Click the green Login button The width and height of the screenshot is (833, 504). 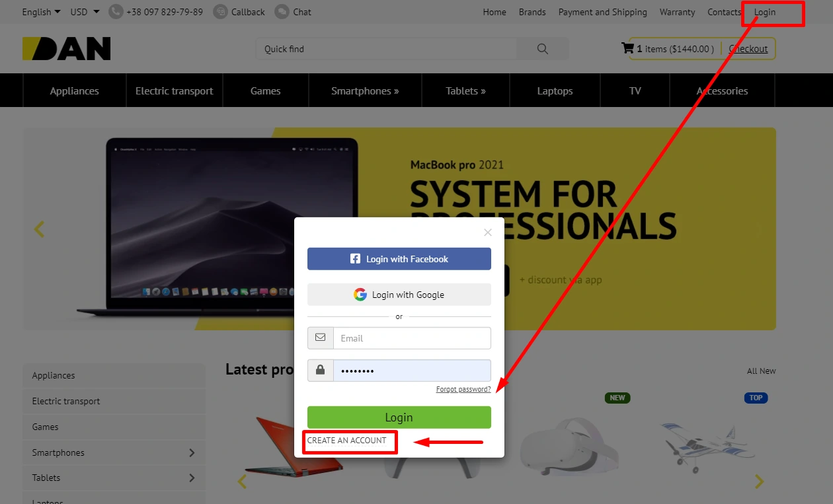tap(399, 417)
